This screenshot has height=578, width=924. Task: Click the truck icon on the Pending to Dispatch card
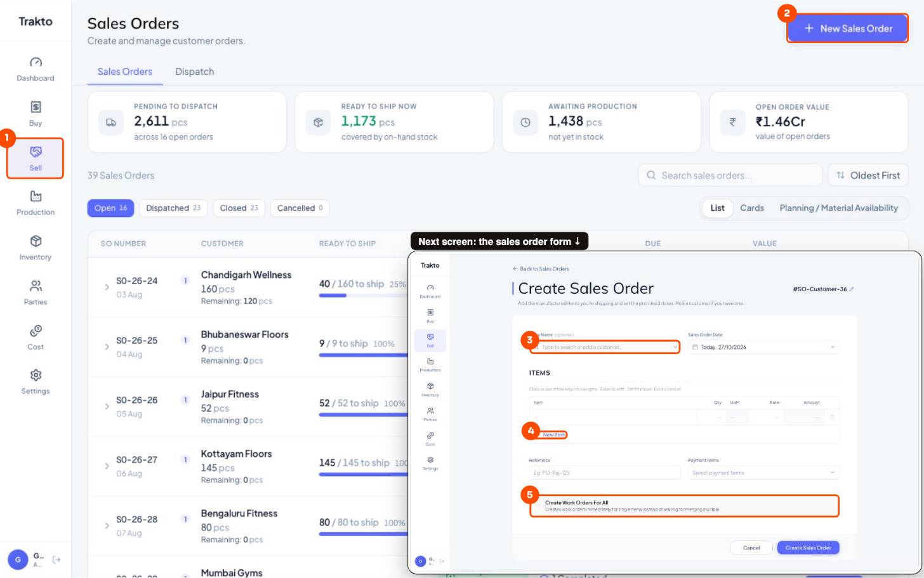coord(111,122)
